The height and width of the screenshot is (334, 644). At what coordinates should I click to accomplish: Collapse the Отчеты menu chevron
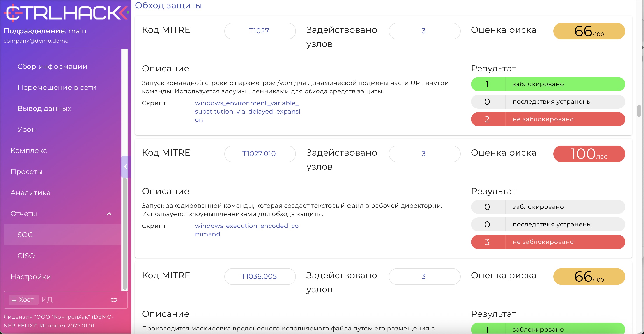(x=109, y=214)
